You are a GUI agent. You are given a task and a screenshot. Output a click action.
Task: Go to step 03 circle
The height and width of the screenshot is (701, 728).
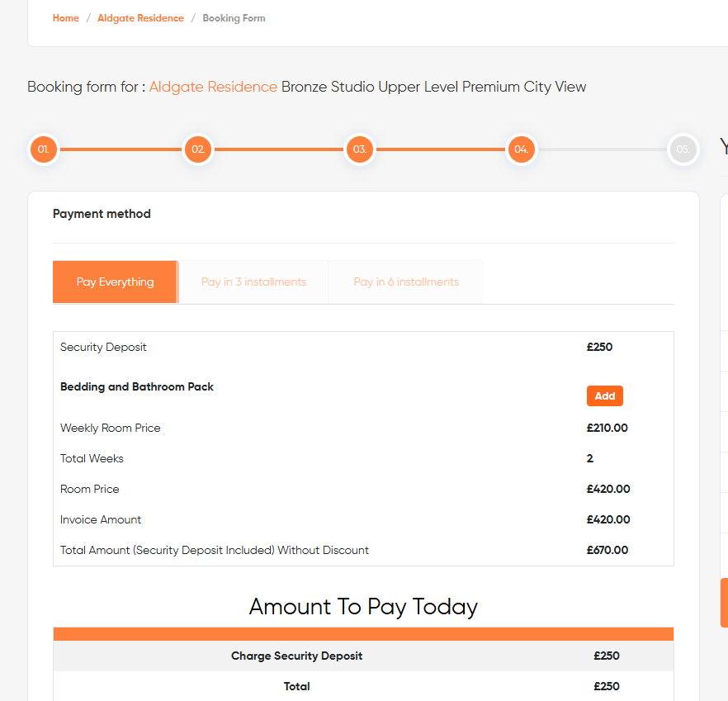(359, 149)
